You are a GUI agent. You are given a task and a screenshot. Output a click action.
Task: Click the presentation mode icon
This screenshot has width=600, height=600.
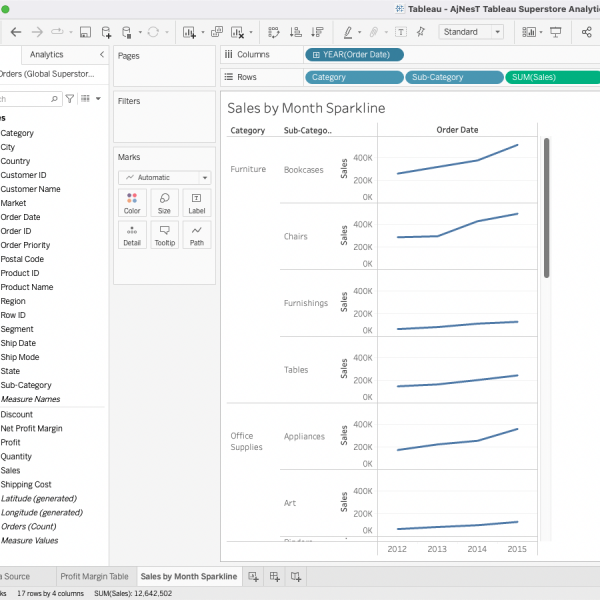click(x=556, y=32)
